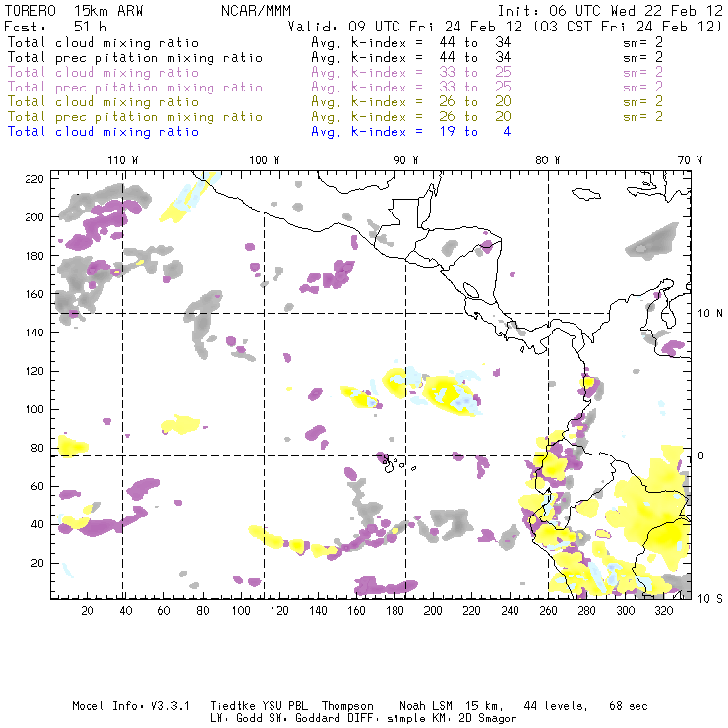Select the purple "Total cloud mixing ratio" legend label
728x728 pixels.
(103, 73)
